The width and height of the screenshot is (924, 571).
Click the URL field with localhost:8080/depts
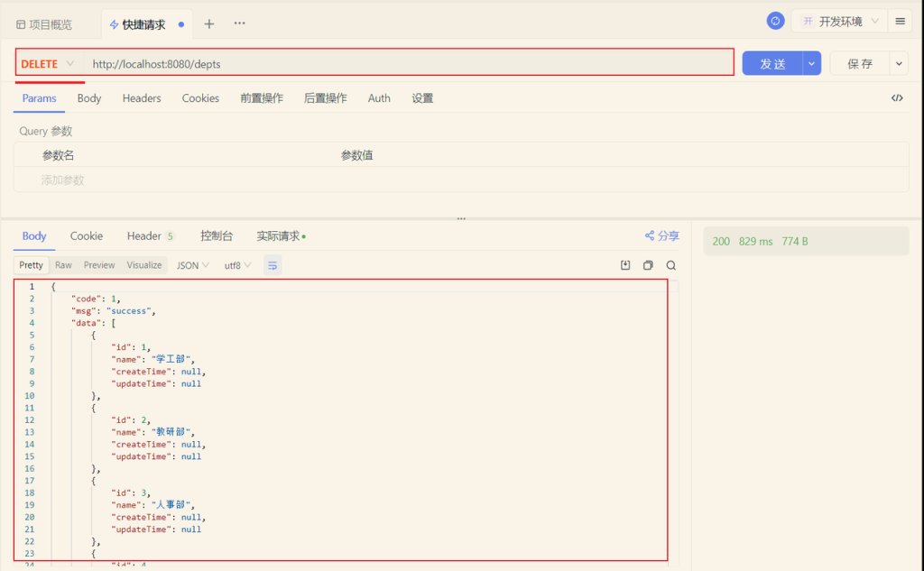click(x=406, y=64)
